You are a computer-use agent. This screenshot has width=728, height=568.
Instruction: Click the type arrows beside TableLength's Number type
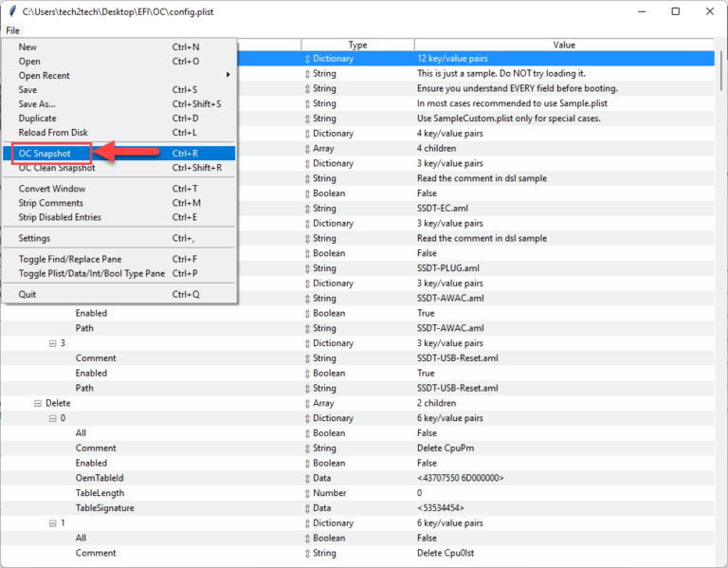coord(307,494)
